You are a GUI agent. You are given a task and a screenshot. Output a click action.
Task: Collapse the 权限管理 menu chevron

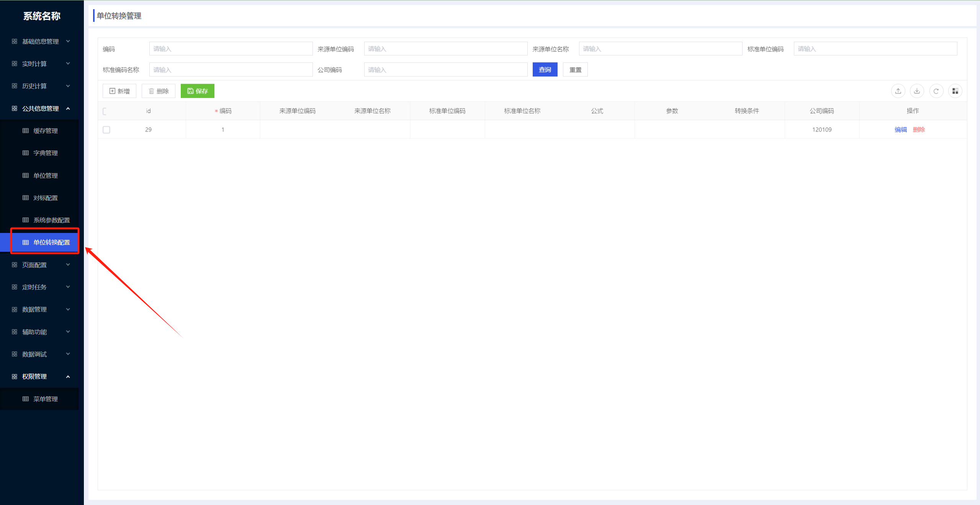click(x=68, y=377)
